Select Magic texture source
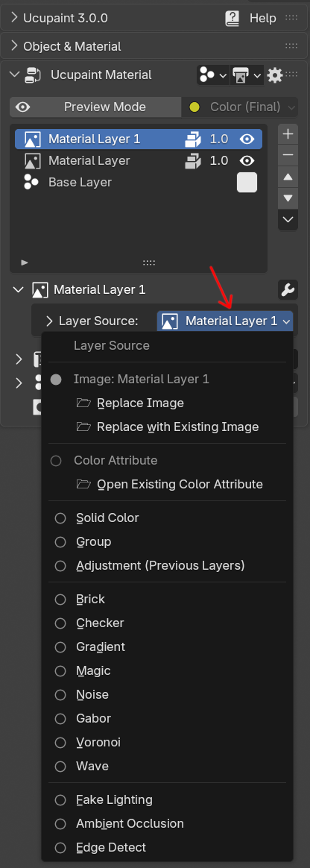Screen dimensions: 310x868 pos(168,671)
